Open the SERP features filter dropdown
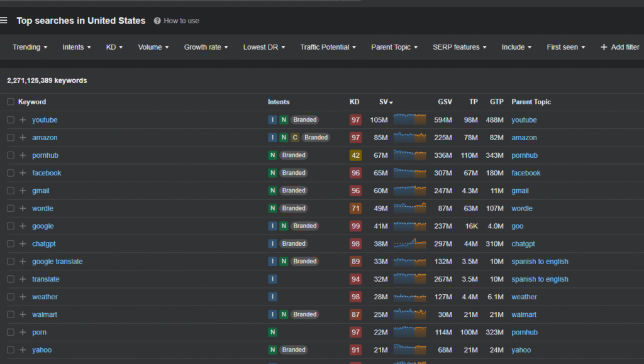Screen dimensions: 644x364 pyautogui.click(x=460, y=47)
